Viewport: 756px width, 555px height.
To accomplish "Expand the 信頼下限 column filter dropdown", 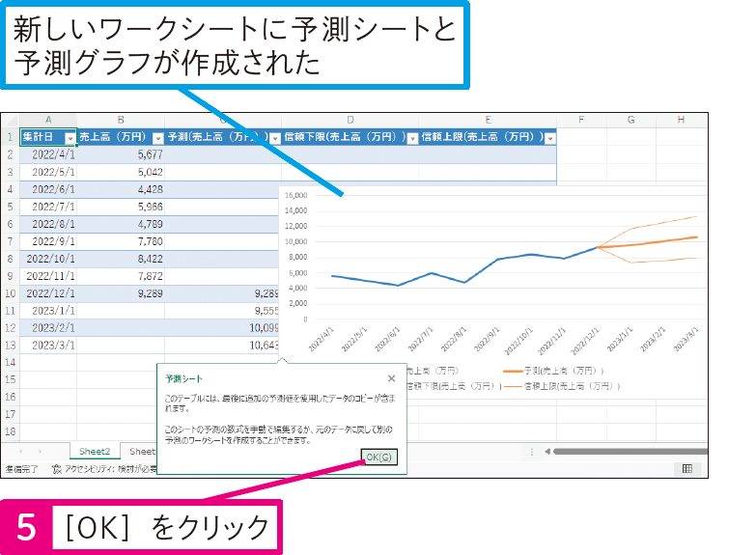I will pyautogui.click(x=412, y=138).
